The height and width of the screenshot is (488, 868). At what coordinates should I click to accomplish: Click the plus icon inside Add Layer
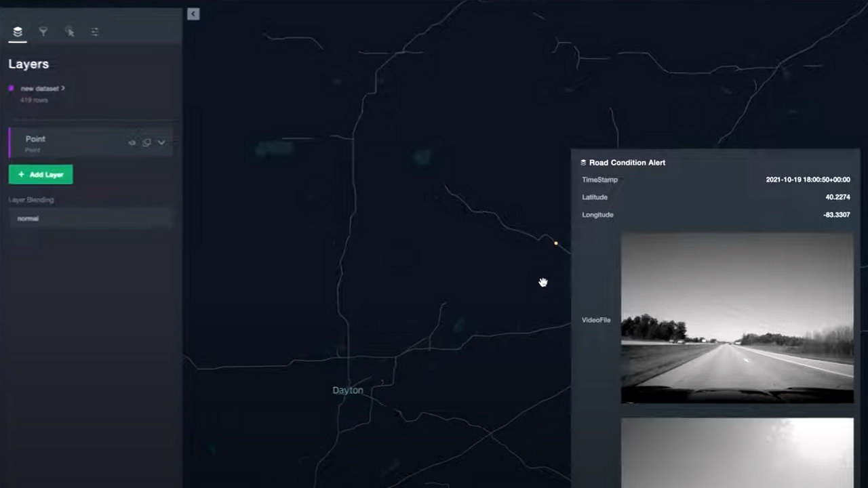click(21, 174)
